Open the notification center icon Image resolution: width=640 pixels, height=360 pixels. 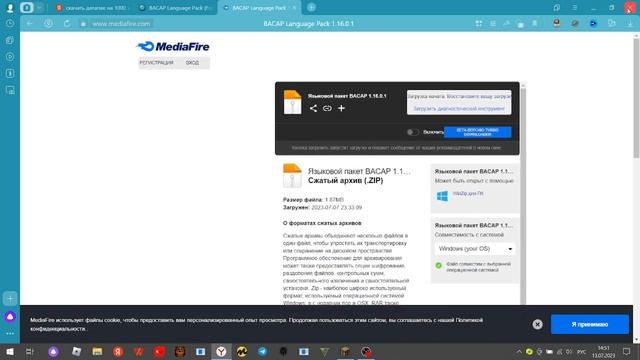pos(627,351)
